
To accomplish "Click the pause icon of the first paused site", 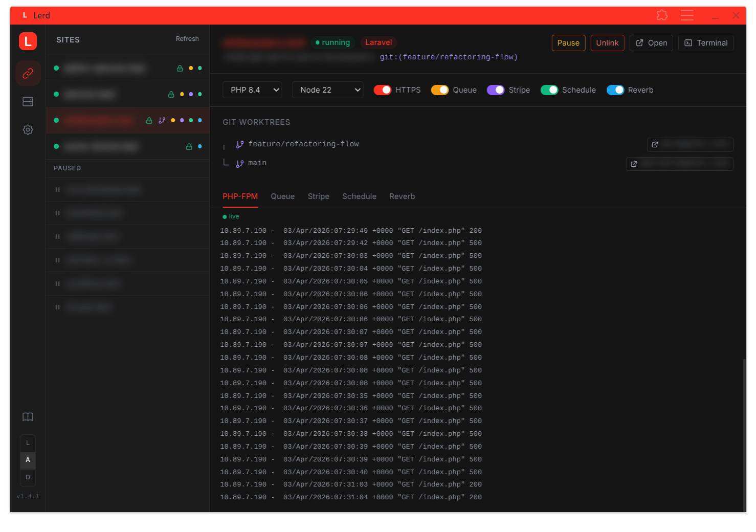I will [x=57, y=189].
